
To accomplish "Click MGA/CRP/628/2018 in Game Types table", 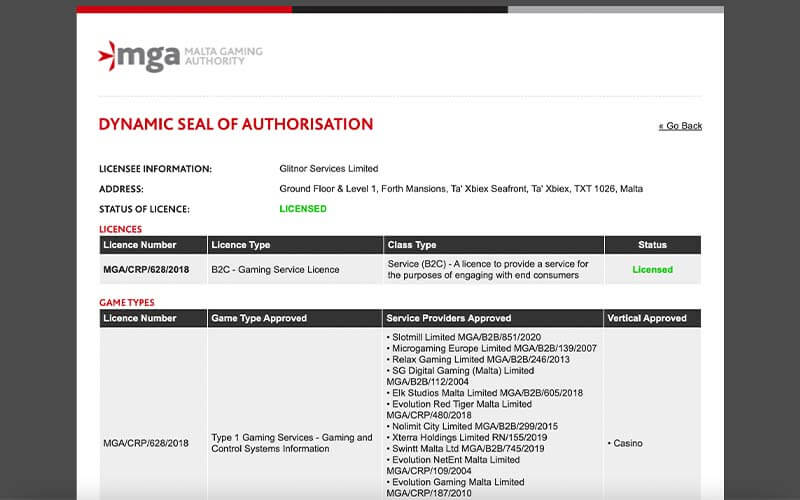I will [146, 443].
